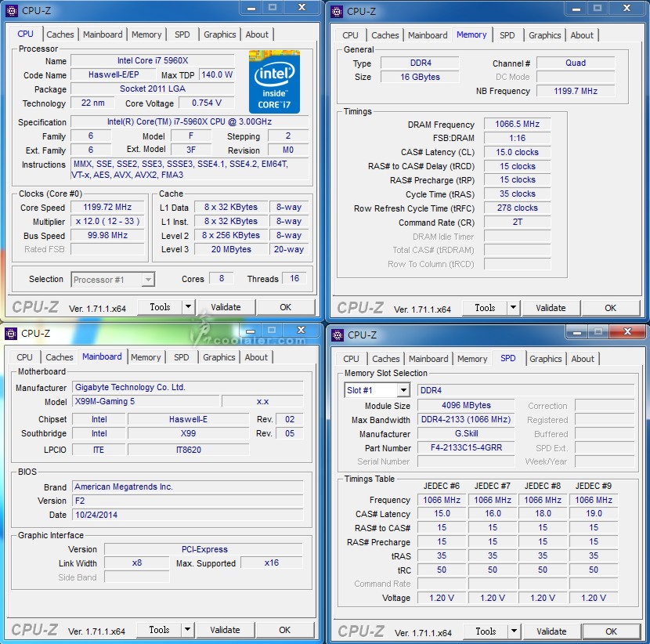Click Tools button in the Memory tab window
The width and height of the screenshot is (650, 644).
485,308
